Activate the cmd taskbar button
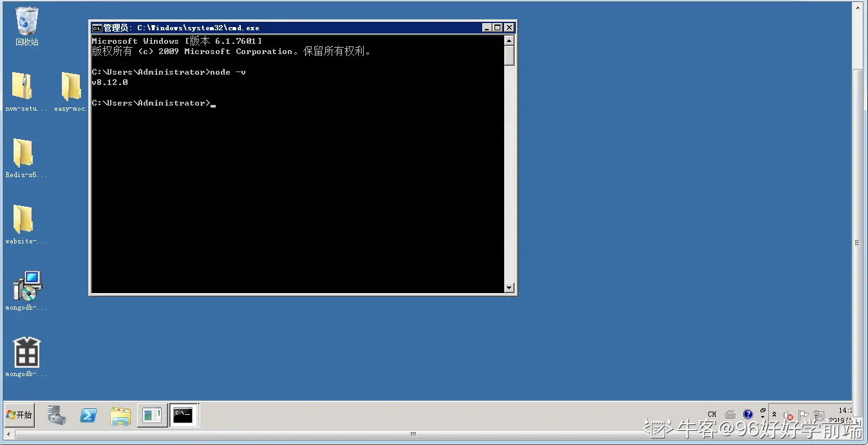Image resolution: width=868 pixels, height=445 pixels. coord(184,415)
